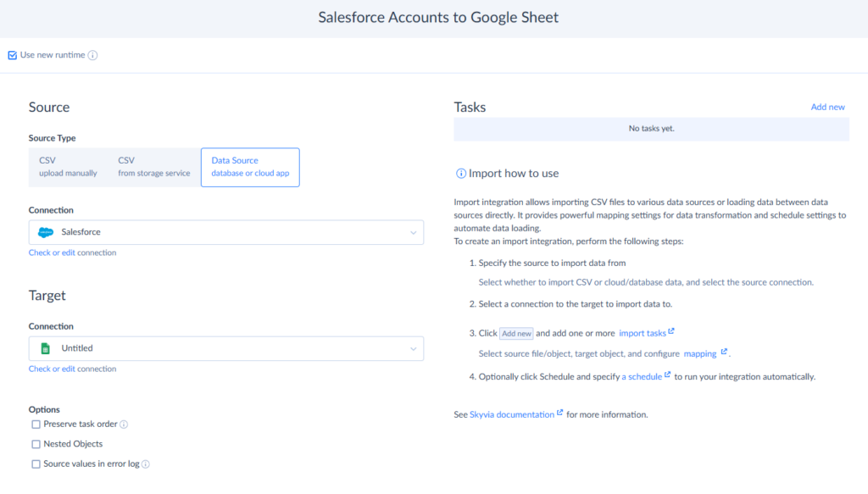The image size is (868, 494).
Task: Uncheck the Use new runtime checkbox
Action: (x=13, y=54)
